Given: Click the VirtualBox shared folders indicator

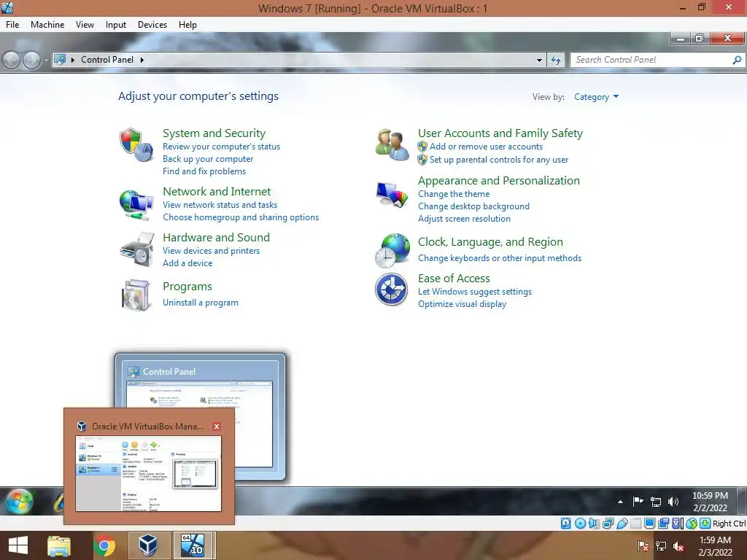Looking at the screenshot, I should pyautogui.click(x=635, y=524).
